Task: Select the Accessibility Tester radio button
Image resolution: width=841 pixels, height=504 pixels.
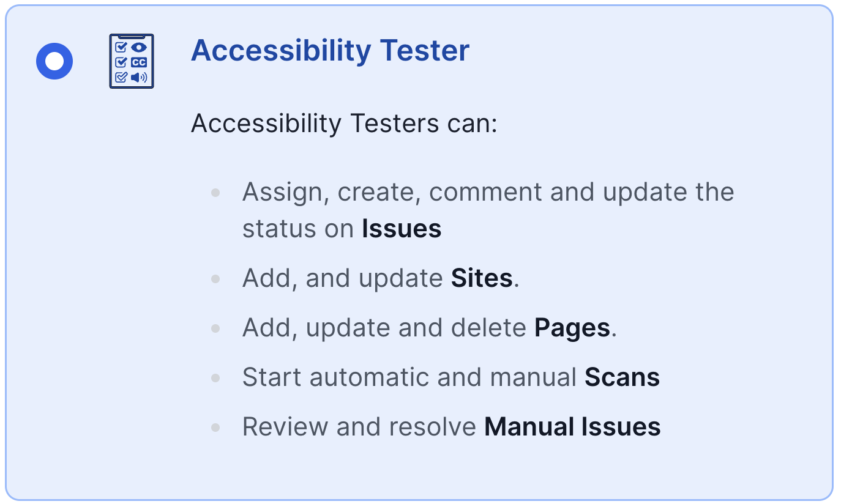Action: [x=54, y=61]
